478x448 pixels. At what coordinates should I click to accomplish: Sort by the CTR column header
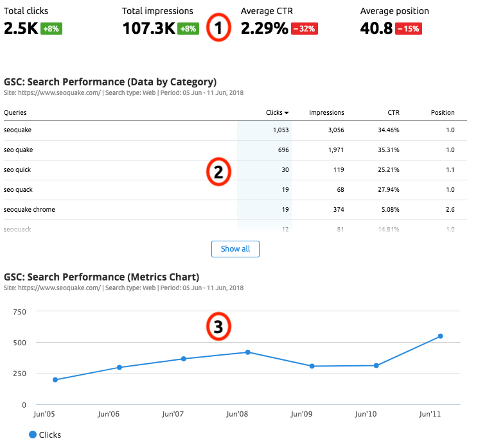point(393,113)
